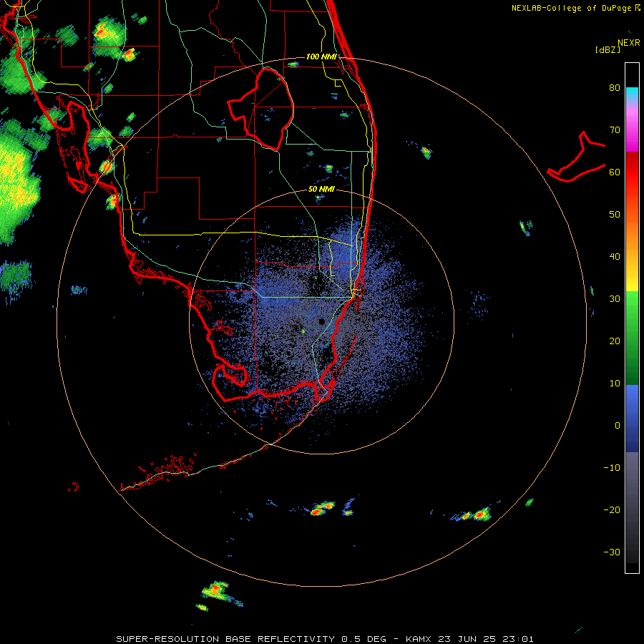The image size is (644, 644).
Task: Click the 80 value on the colorbar
Action: click(615, 87)
